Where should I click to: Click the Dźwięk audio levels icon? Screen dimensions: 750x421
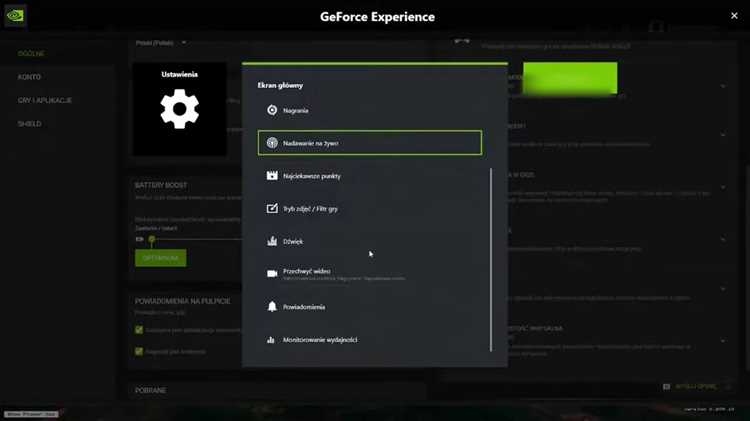click(x=272, y=241)
